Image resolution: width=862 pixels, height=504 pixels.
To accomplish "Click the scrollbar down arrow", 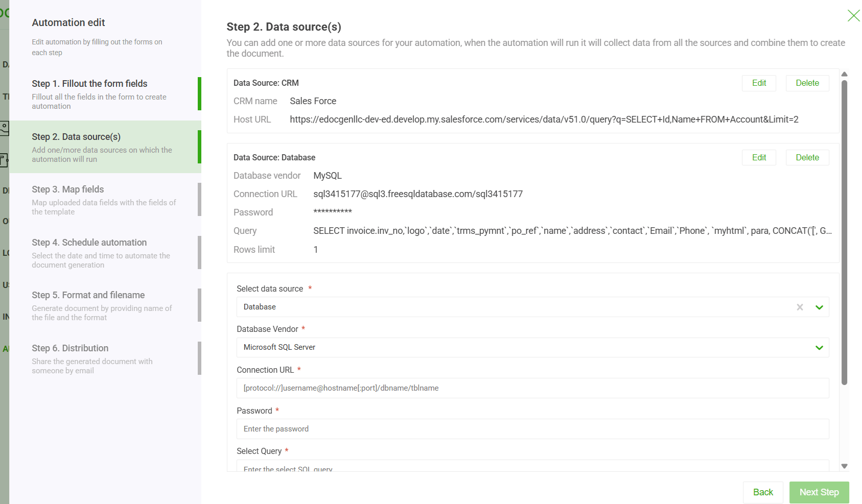I will [x=844, y=466].
